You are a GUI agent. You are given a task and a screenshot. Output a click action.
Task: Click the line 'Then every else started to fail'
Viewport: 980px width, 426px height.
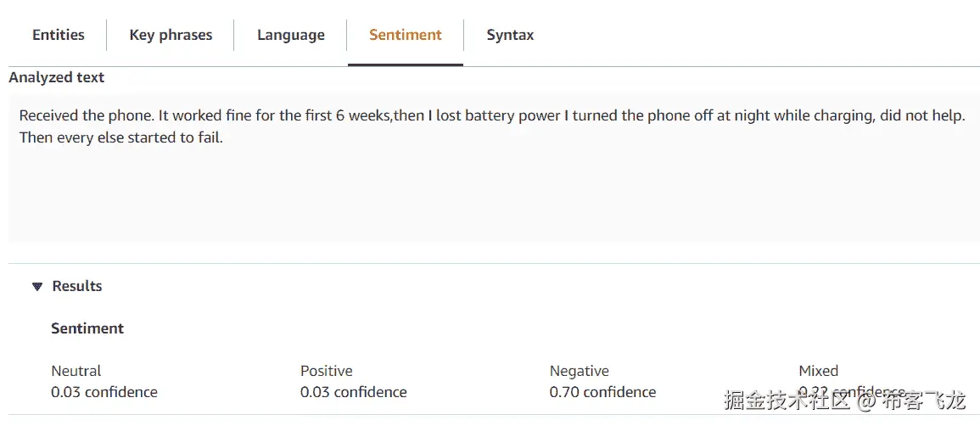click(121, 137)
